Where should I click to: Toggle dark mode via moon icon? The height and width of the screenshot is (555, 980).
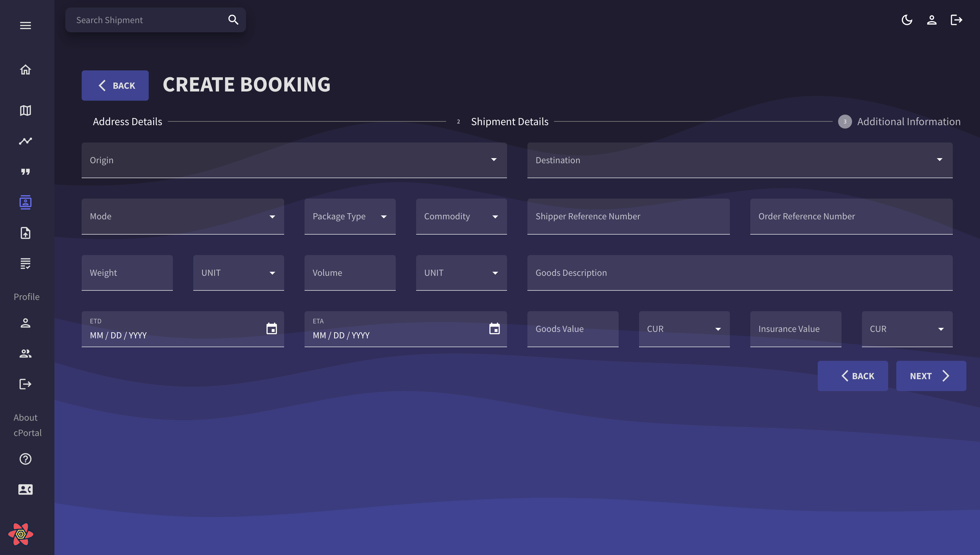(x=906, y=20)
